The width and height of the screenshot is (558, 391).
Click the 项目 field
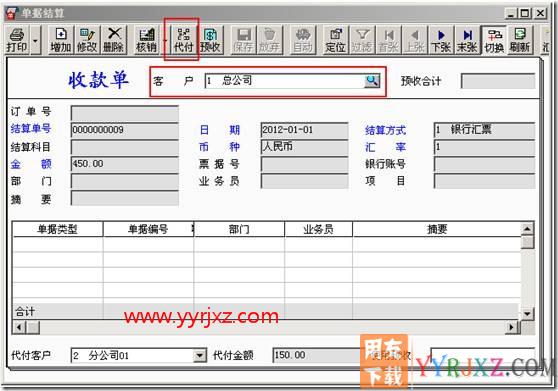(484, 181)
